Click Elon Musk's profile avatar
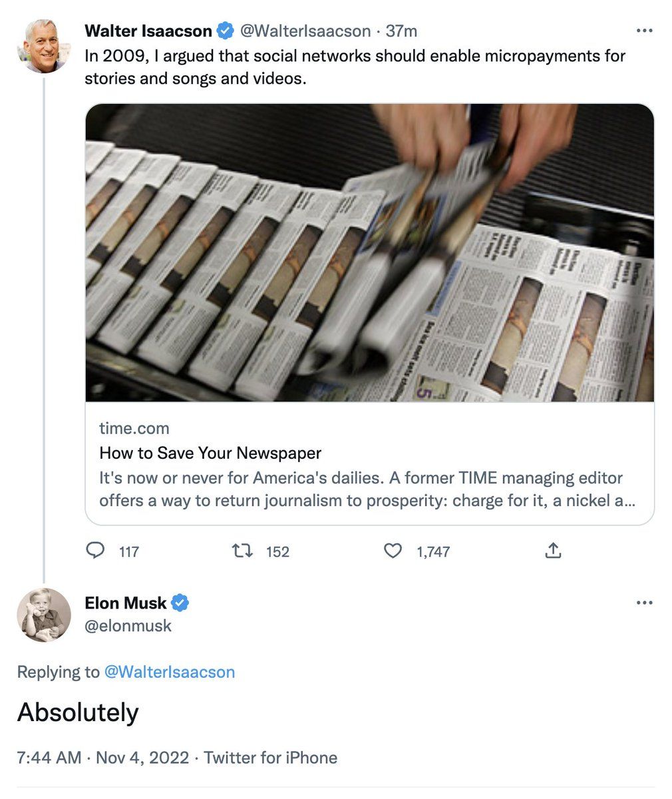Image resolution: width=672 pixels, height=799 pixels. click(x=44, y=615)
